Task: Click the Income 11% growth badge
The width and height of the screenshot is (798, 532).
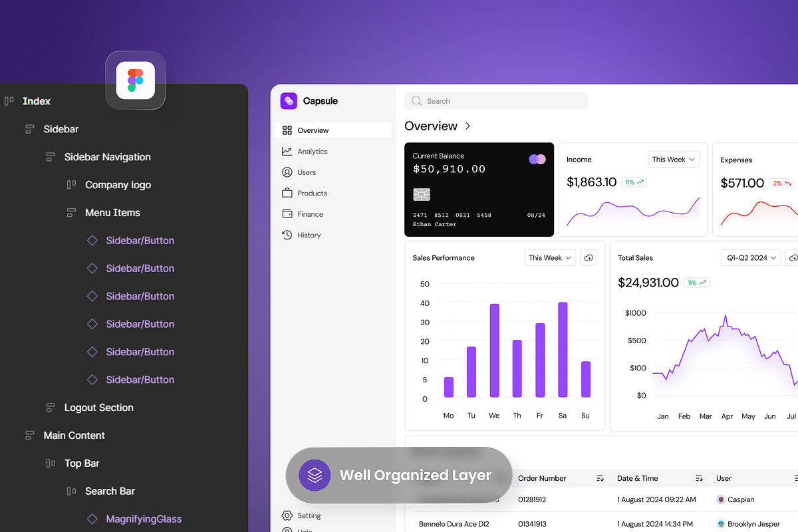Action: coord(634,182)
